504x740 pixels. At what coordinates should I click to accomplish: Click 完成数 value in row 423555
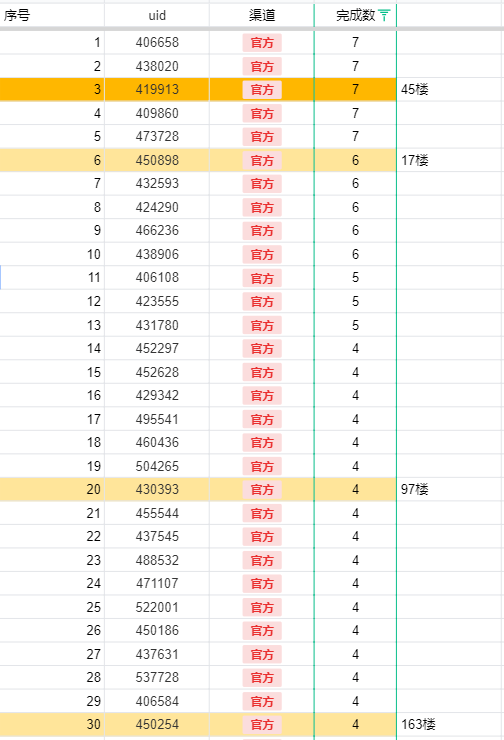(x=355, y=301)
